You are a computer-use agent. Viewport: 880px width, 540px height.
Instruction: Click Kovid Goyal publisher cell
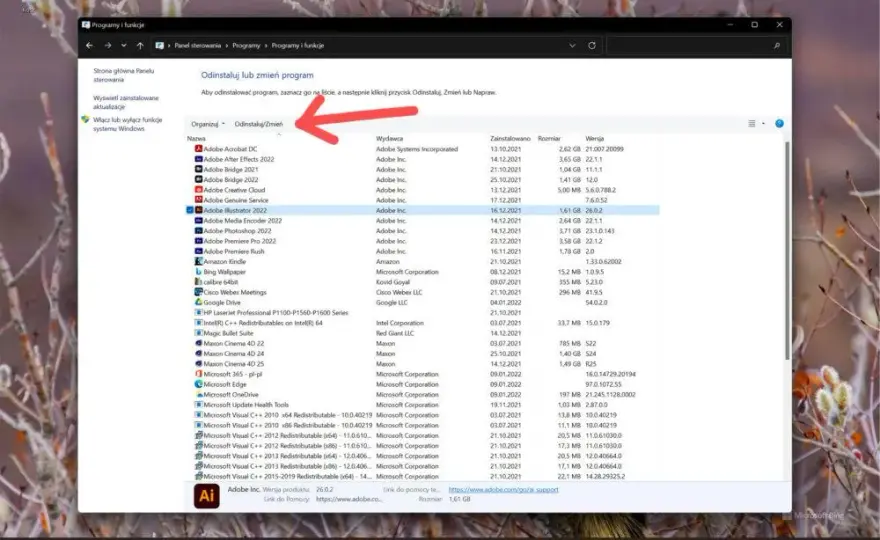tap(393, 282)
